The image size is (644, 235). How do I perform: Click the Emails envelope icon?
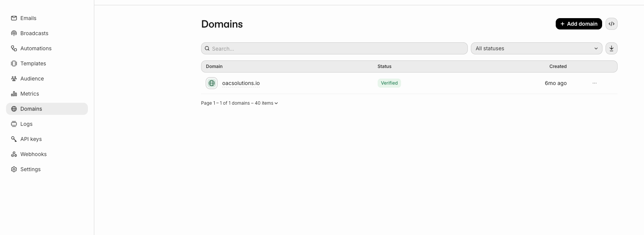14,18
